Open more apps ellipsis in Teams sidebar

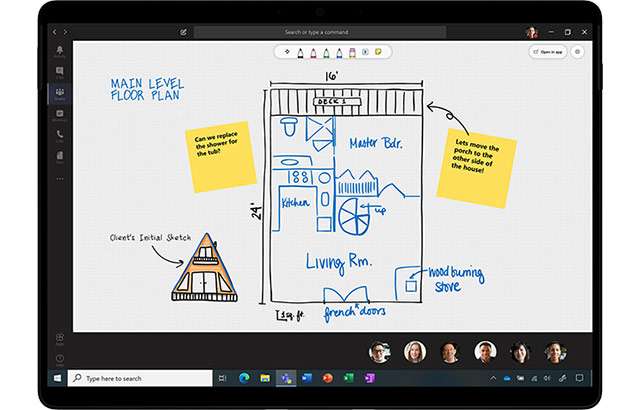tap(60, 178)
